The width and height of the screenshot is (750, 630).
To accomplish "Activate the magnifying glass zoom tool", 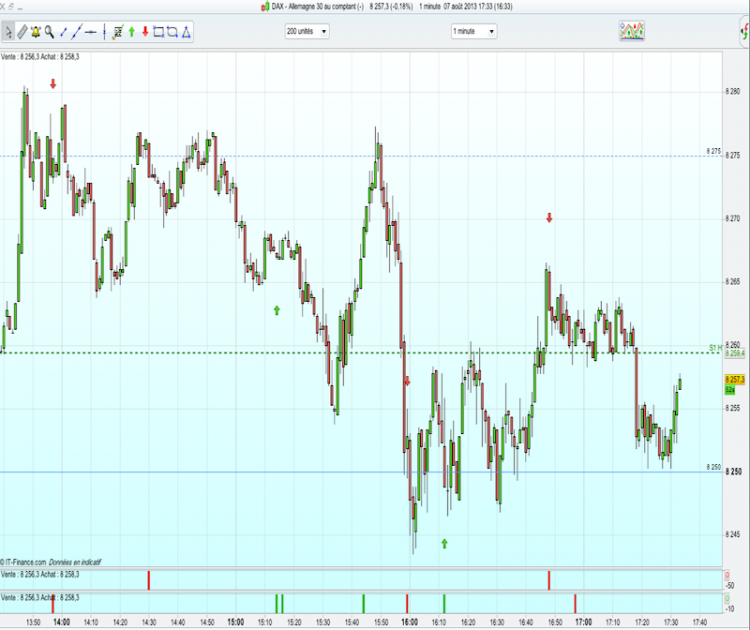I will [x=49, y=32].
